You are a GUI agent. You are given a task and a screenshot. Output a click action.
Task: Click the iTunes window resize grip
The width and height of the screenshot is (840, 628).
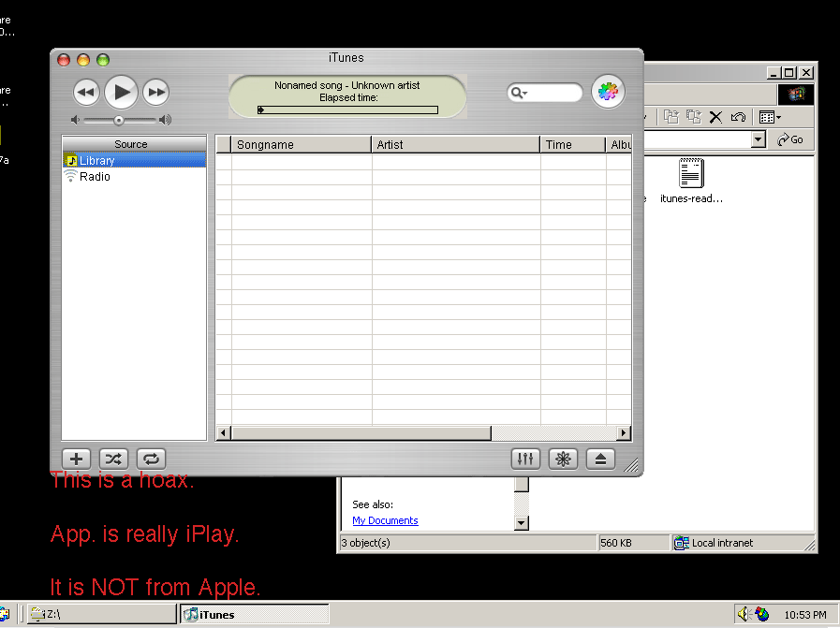point(631,465)
